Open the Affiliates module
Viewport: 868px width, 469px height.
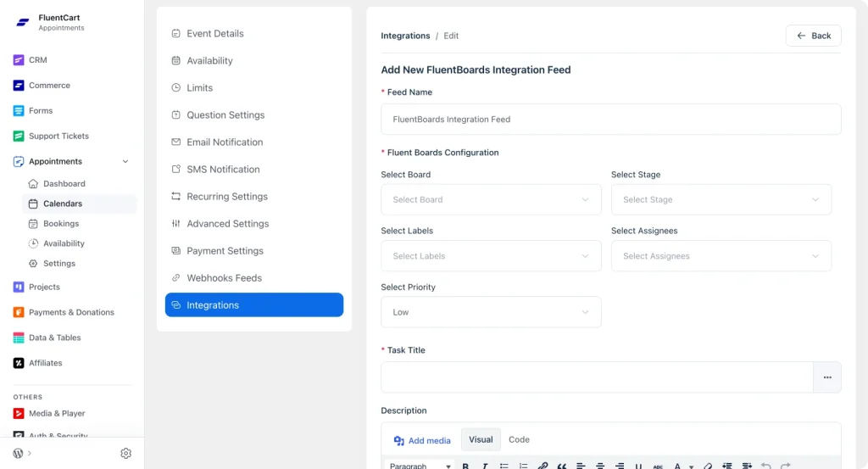(x=37, y=363)
